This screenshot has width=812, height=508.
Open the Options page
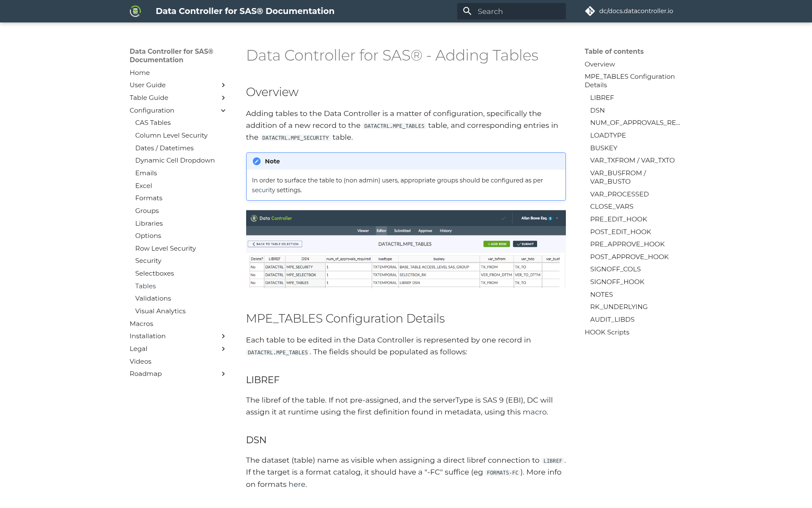148,236
